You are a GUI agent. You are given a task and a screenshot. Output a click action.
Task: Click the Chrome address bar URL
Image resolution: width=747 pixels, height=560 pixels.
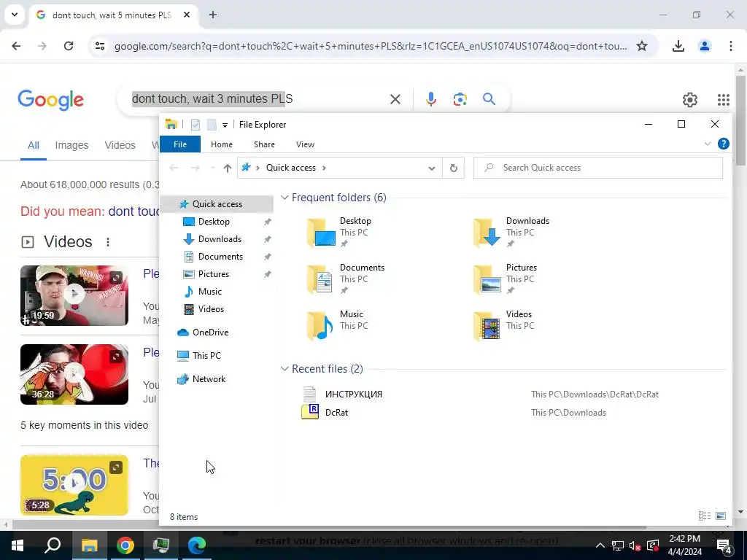371,46
